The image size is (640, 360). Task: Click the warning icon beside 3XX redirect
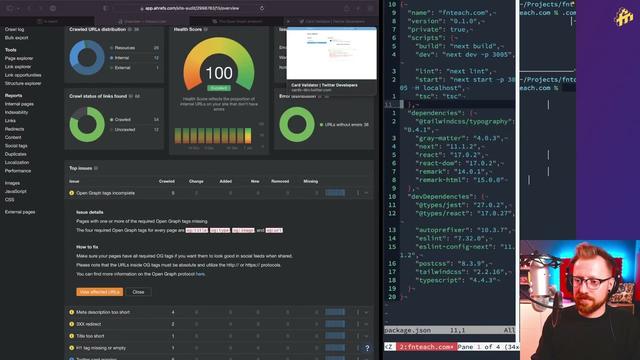72,324
